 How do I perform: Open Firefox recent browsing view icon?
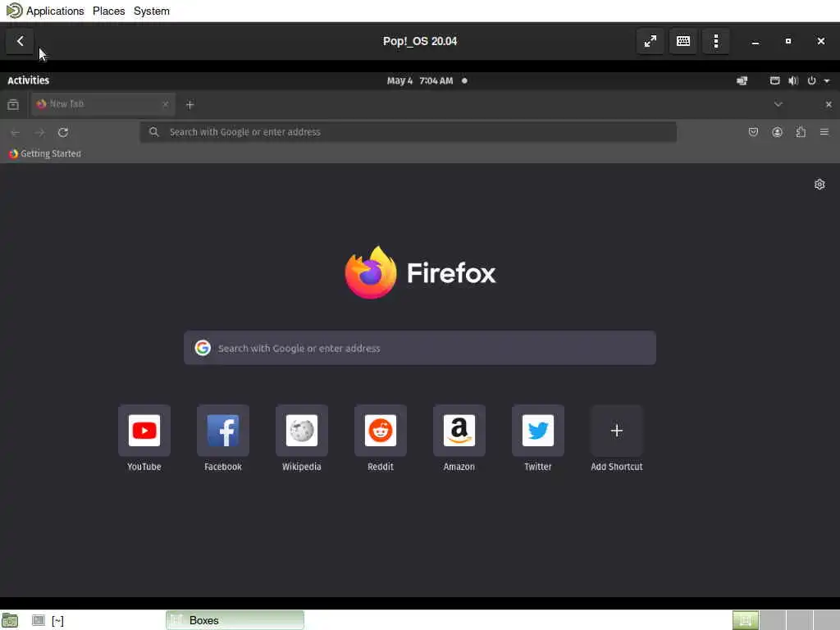click(x=13, y=104)
